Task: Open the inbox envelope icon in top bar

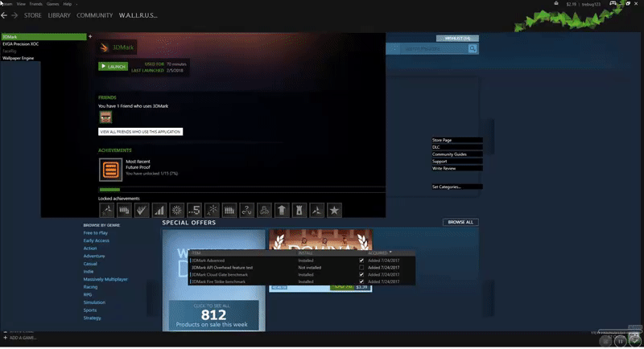Action: (x=556, y=3)
